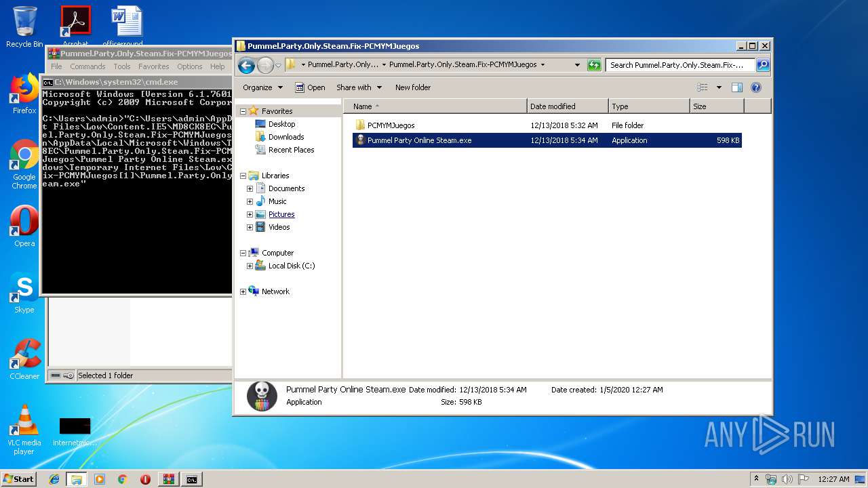This screenshot has width=868, height=488.
Task: Click the Chrome icon in the taskbar
Action: pos(122,479)
